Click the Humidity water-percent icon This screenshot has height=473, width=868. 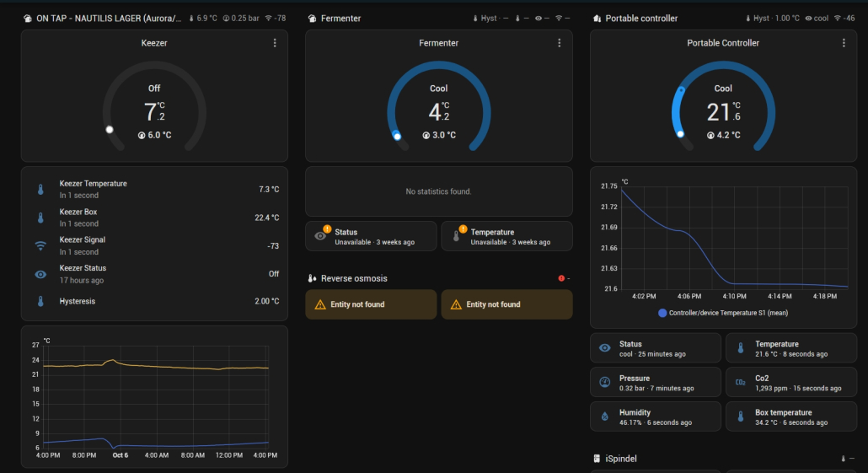(x=604, y=417)
